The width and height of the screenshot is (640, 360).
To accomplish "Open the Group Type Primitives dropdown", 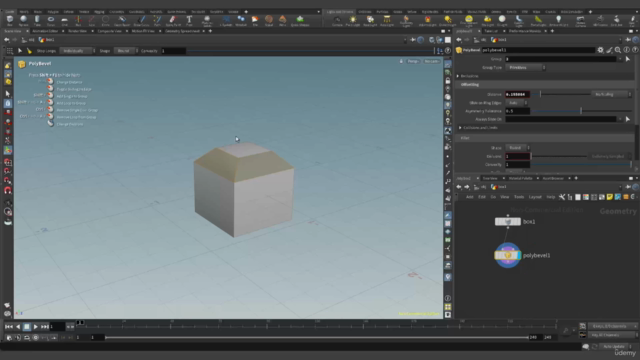I will (526, 67).
